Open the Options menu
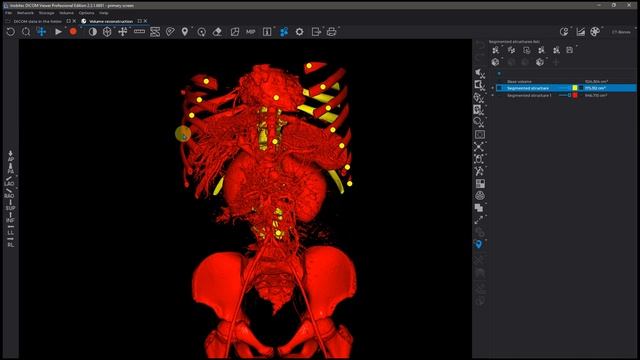The image size is (640, 360). coord(87,13)
